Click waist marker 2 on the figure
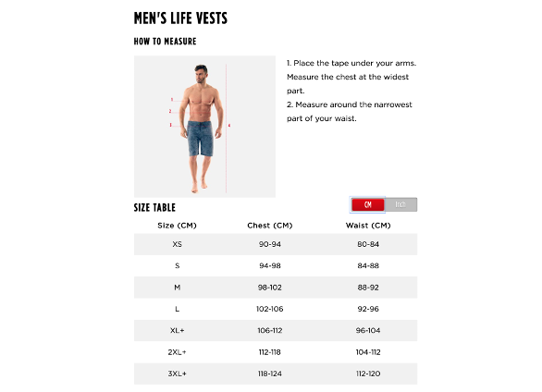Screen dimensions: 542x392 (x=170, y=111)
